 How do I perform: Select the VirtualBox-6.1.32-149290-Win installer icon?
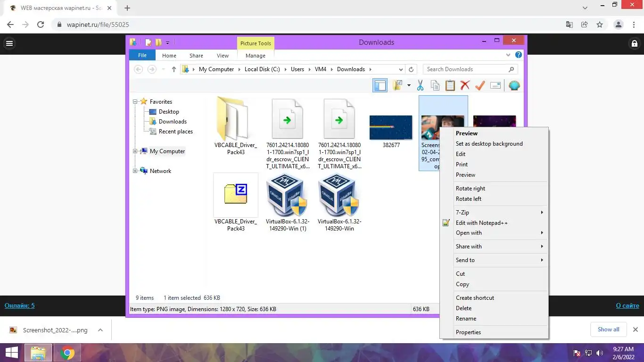(339, 196)
